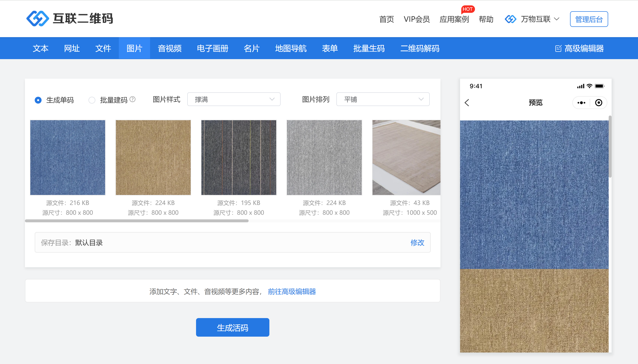
Task: Click the circular target icon in preview
Action: click(598, 103)
